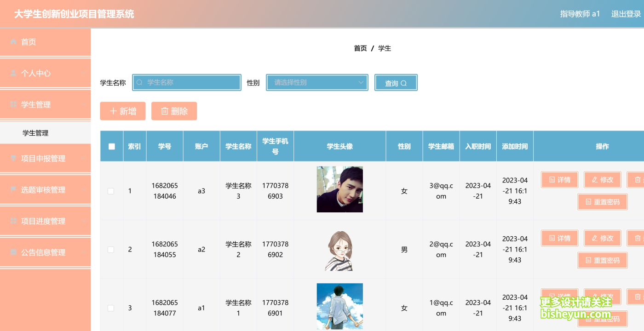The image size is (644, 331).
Task: Click the user icon next to 个人中心
Action: 13,73
